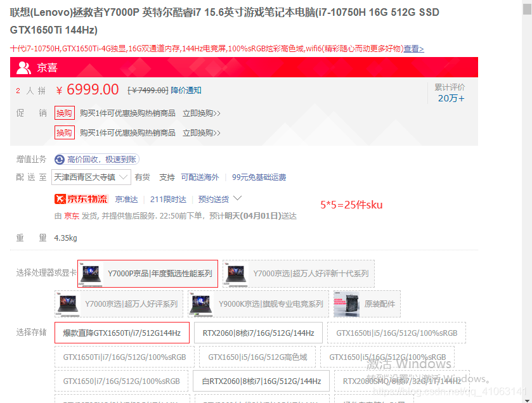532x403 pixels.
Task: Open the Y9000K京选 laptop thumbnail
Action: (201, 304)
